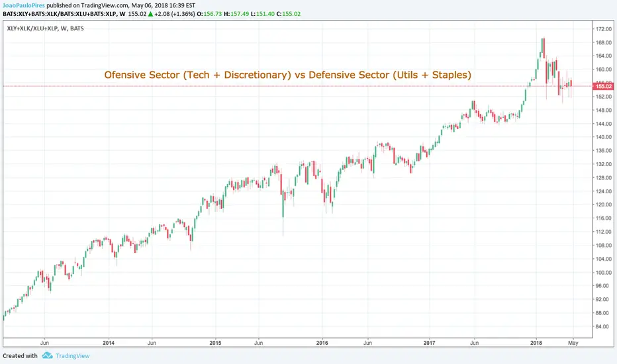Click the 120.00 price axis label
The width and height of the screenshot is (617, 364).
click(x=604, y=205)
